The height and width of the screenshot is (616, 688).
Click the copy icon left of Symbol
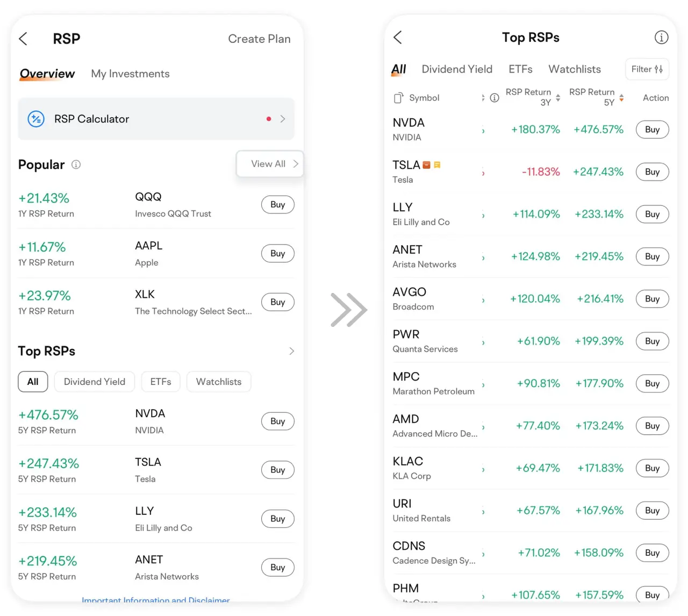[x=398, y=98]
